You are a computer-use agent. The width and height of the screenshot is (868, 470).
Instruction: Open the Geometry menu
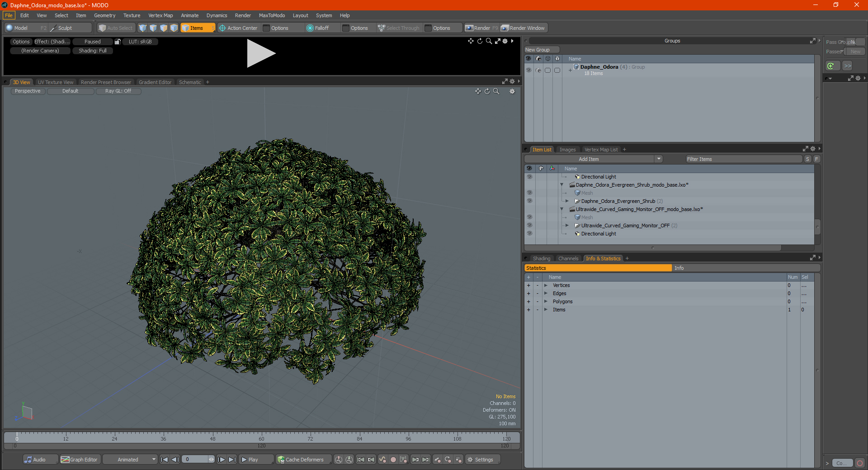click(104, 15)
